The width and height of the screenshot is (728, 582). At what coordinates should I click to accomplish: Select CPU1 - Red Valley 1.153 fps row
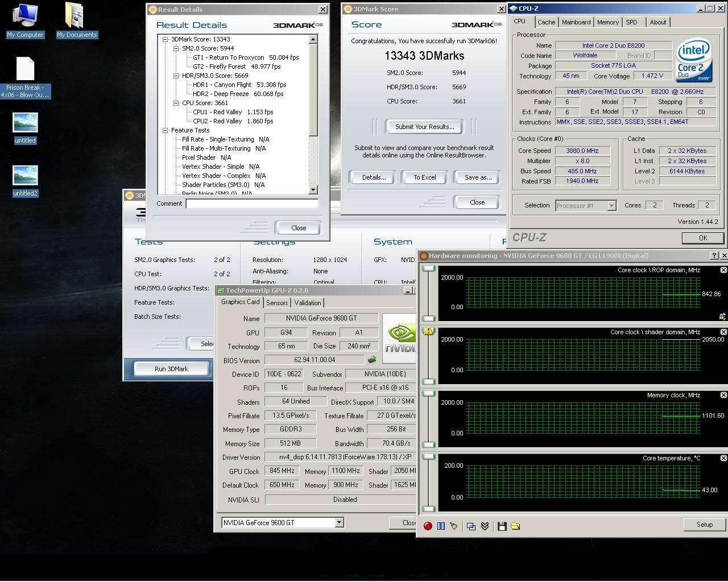(x=233, y=112)
